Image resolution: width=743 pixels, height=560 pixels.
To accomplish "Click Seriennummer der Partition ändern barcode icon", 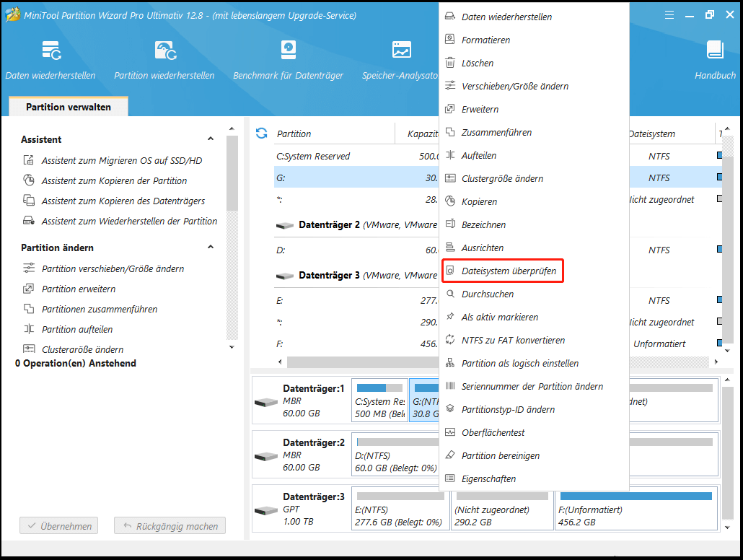I will [x=450, y=386].
